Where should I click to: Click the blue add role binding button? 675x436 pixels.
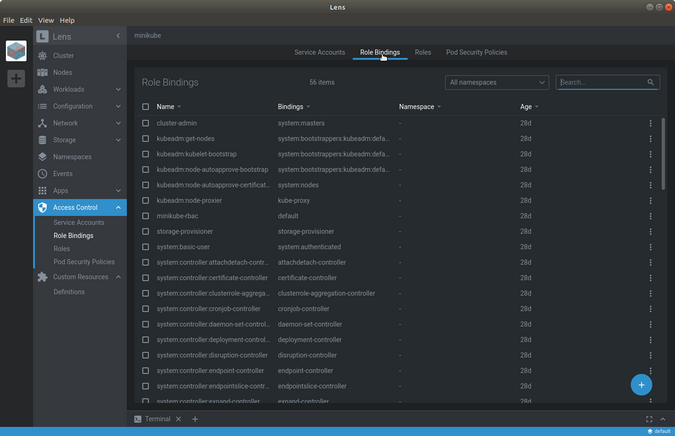pyautogui.click(x=641, y=384)
